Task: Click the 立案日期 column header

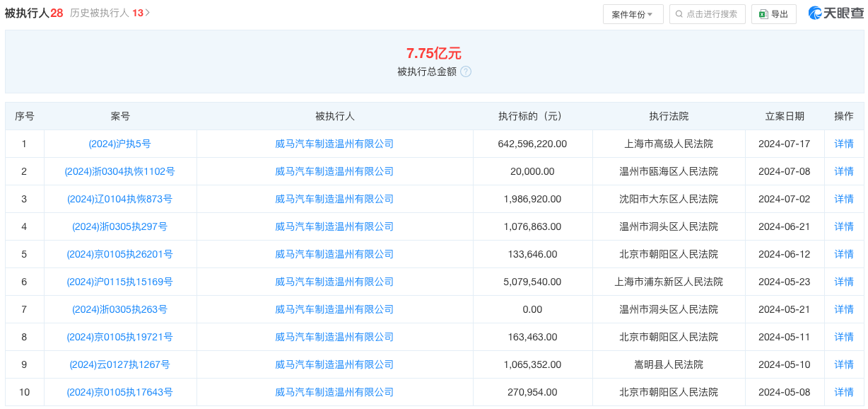Action: 785,116
